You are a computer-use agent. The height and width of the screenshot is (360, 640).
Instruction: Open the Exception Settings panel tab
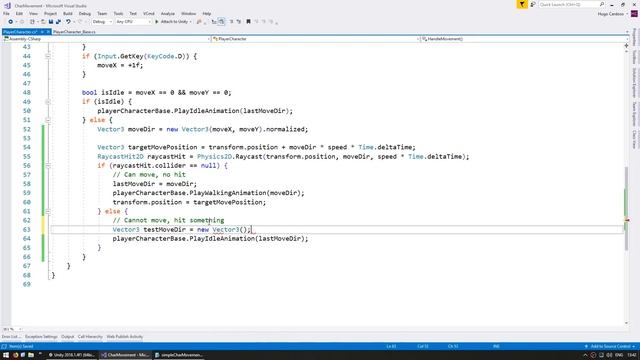[x=41, y=337]
